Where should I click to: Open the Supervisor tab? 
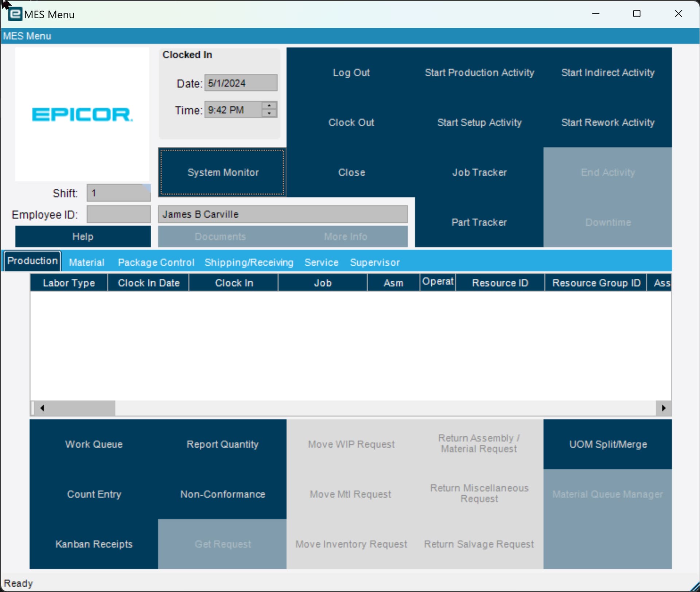click(x=374, y=262)
